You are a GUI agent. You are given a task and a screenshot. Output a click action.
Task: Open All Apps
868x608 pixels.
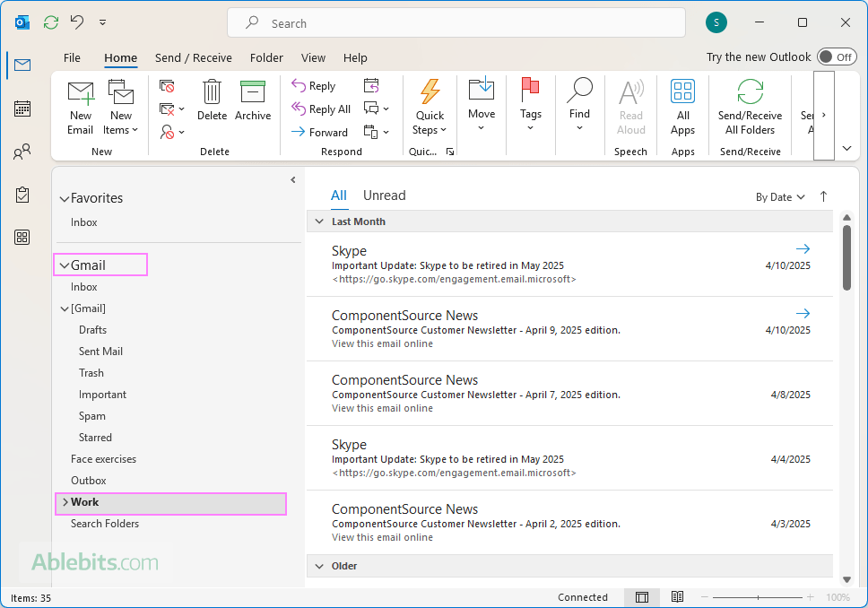[x=682, y=108]
